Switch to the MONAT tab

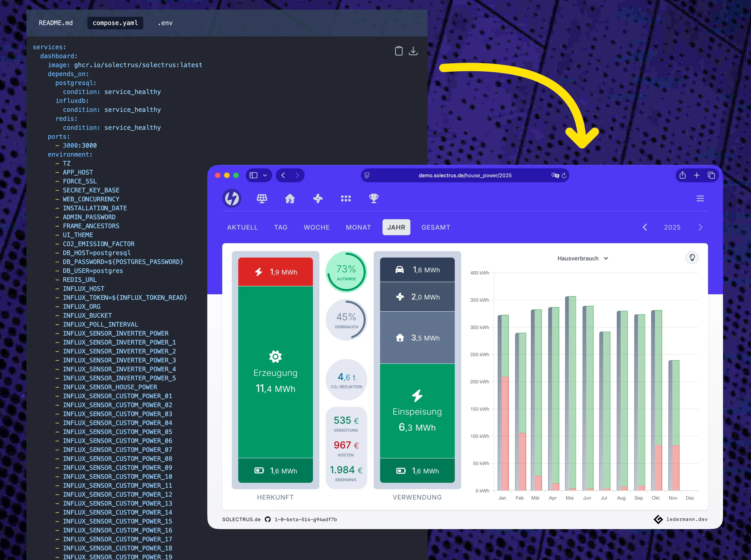(x=358, y=227)
